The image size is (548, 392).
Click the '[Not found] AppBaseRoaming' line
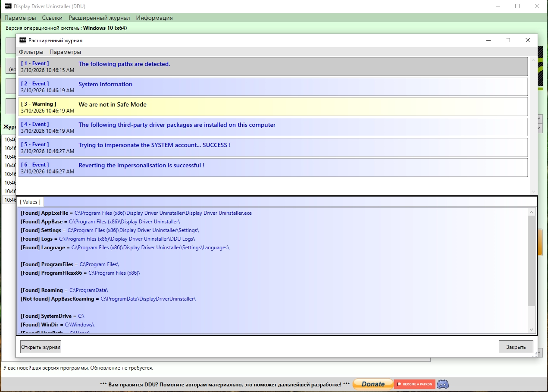[108, 299]
